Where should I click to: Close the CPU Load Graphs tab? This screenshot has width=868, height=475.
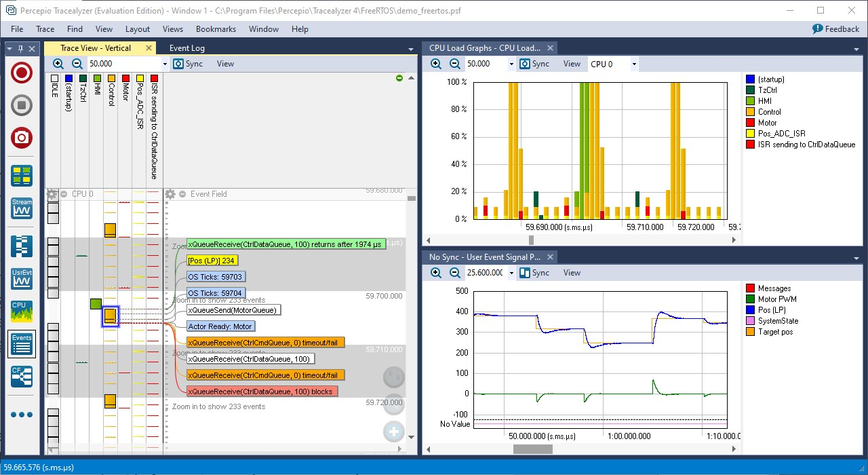tap(551, 48)
